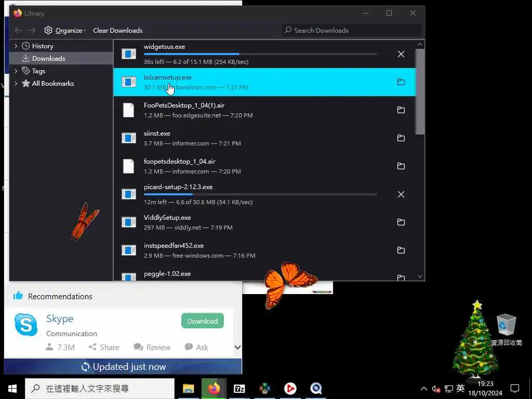This screenshot has height=399, width=532.
Task: Click the Skype logo icon
Action: pos(26,325)
